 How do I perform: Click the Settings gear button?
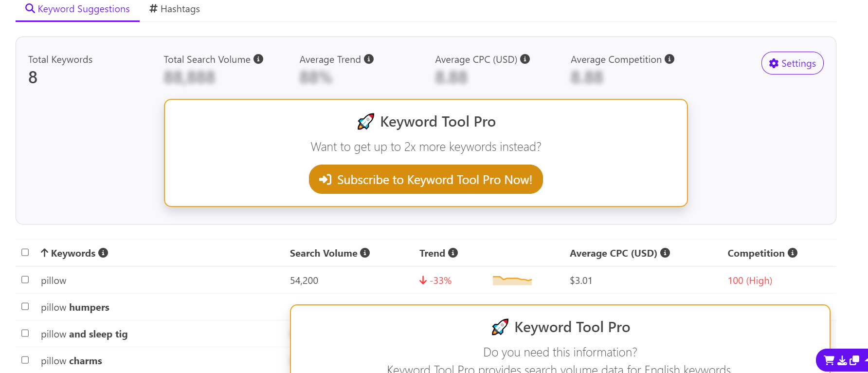[x=792, y=63]
